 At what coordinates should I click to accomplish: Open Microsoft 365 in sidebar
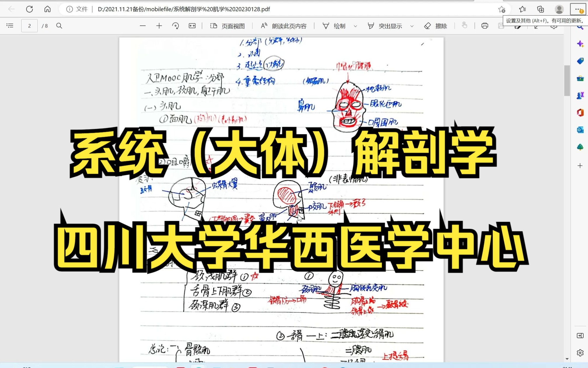(x=580, y=112)
